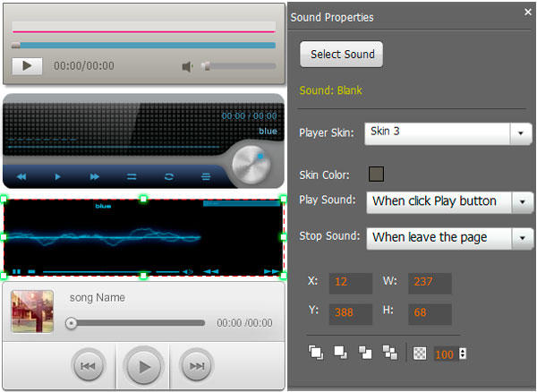The height and width of the screenshot is (392, 537).
Task: Click rewind icon on blue-skinned player
Action: point(21,176)
